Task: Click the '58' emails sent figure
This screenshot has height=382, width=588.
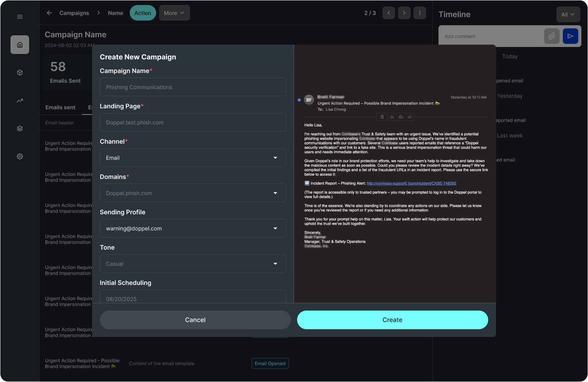Action: click(x=58, y=67)
